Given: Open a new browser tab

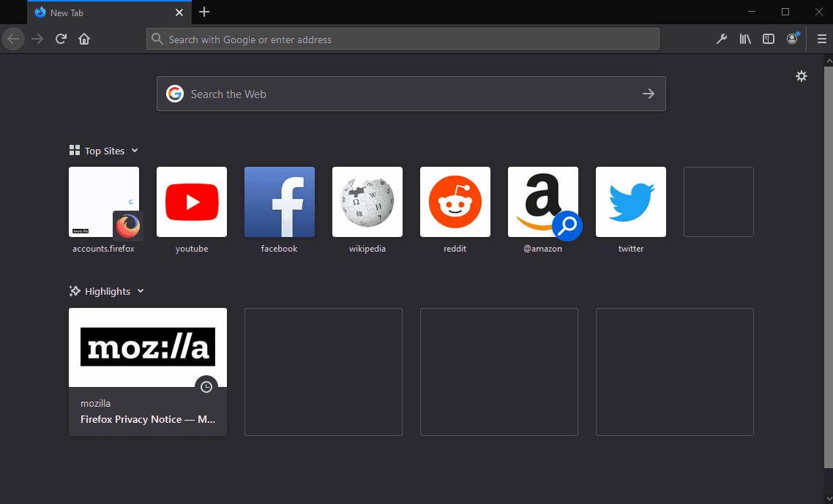Looking at the screenshot, I should pyautogui.click(x=203, y=12).
